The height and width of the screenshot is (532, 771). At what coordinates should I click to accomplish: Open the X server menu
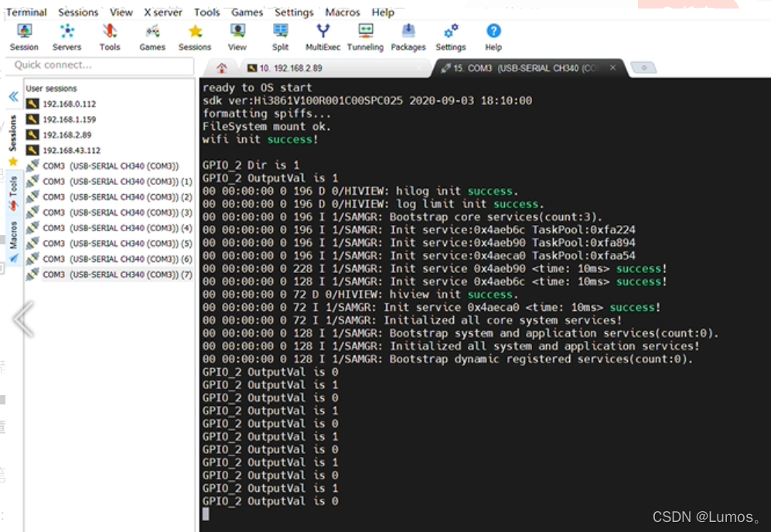tap(162, 12)
